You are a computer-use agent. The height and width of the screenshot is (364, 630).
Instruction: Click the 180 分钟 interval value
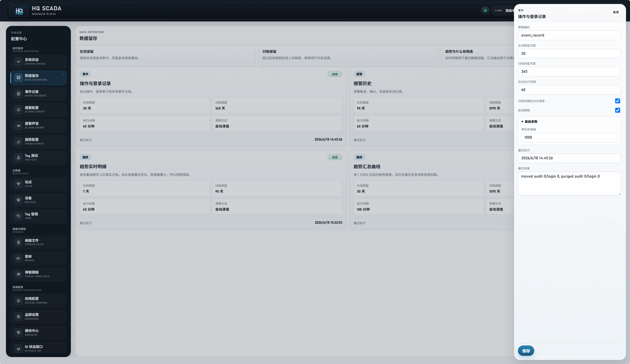(x=363, y=209)
